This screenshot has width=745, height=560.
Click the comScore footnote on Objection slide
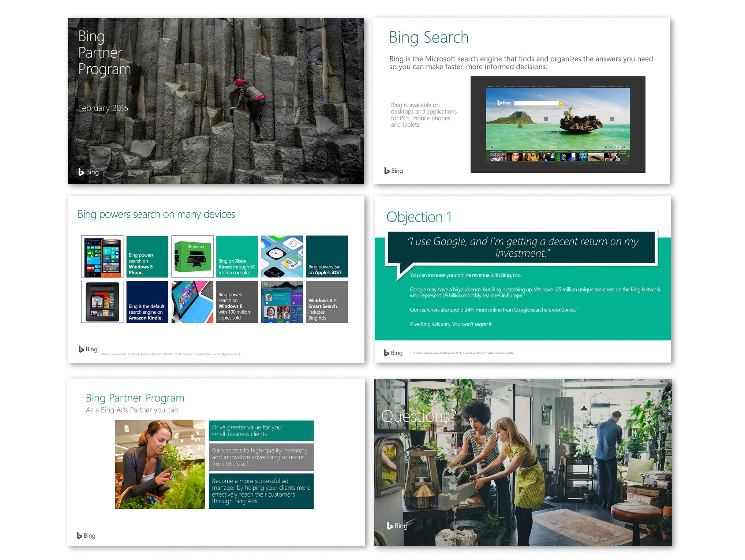(x=462, y=353)
